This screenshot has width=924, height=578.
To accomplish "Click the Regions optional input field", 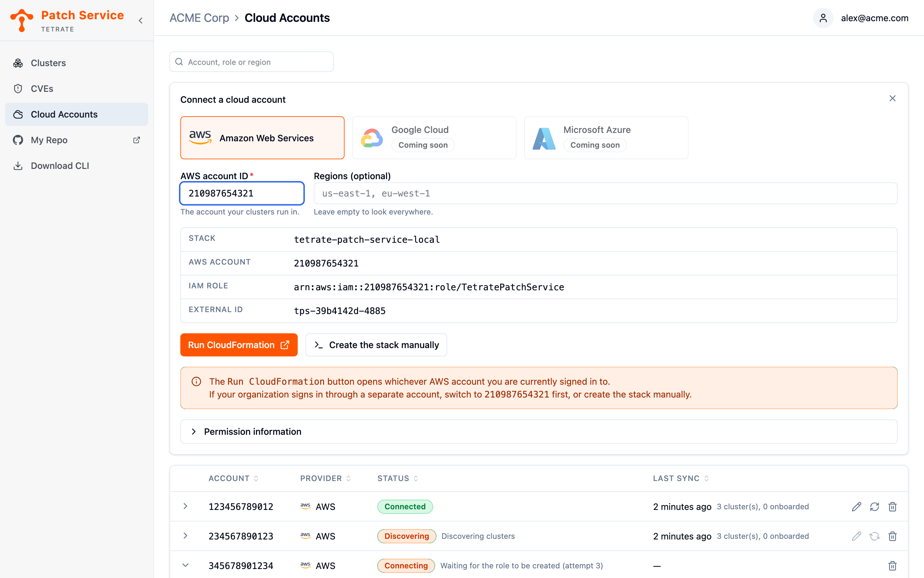I will point(605,193).
